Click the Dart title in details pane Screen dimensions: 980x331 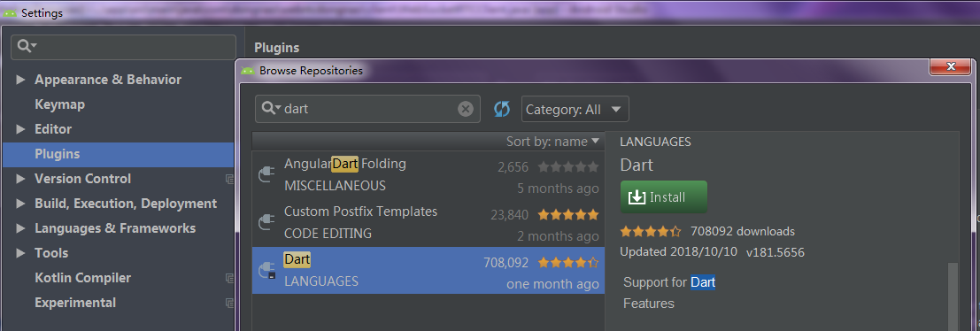point(637,165)
